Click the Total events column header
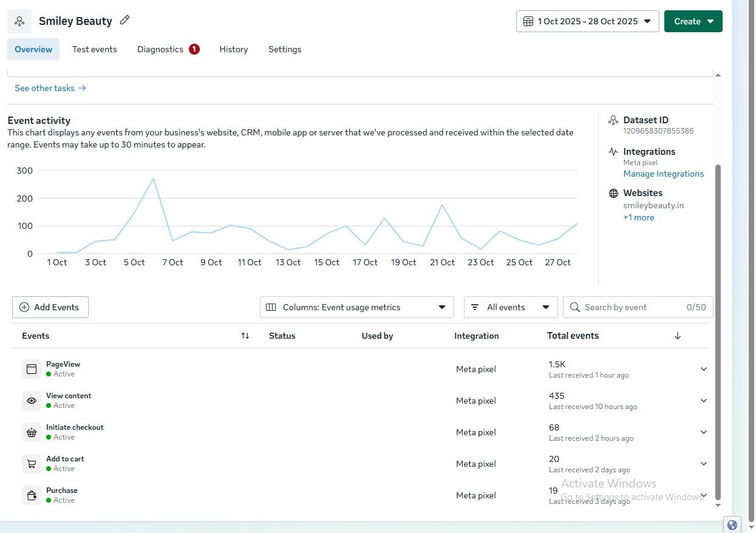Viewport: 756px width, 533px height. (x=573, y=336)
